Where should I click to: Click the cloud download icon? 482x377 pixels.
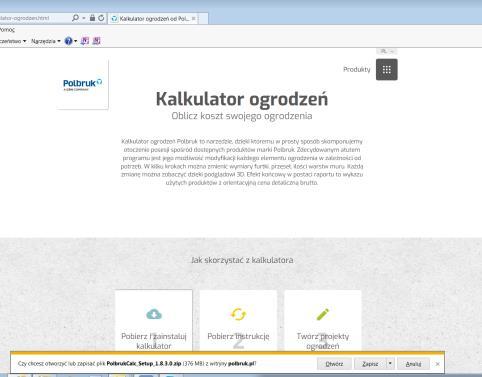tap(154, 314)
